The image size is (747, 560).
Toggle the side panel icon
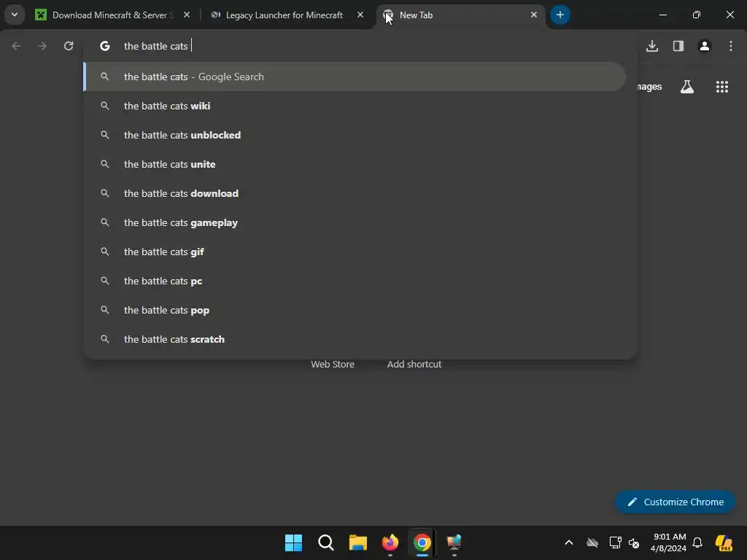click(678, 46)
